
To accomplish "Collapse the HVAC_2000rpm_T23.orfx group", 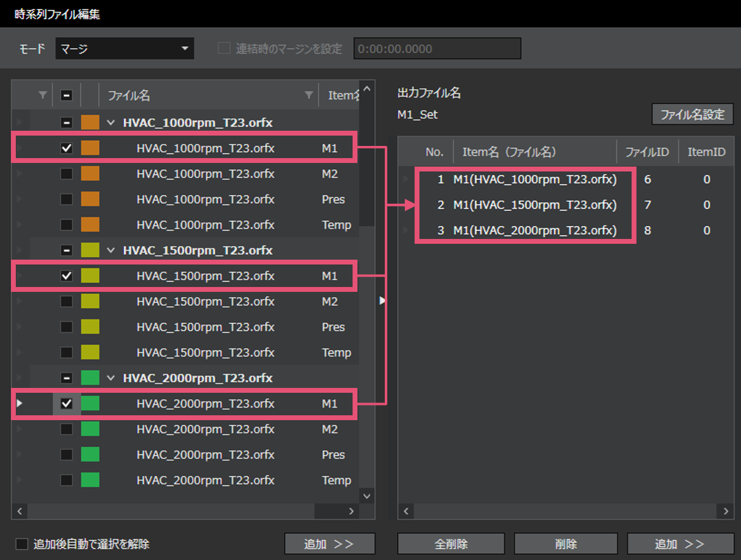I will click(111, 378).
